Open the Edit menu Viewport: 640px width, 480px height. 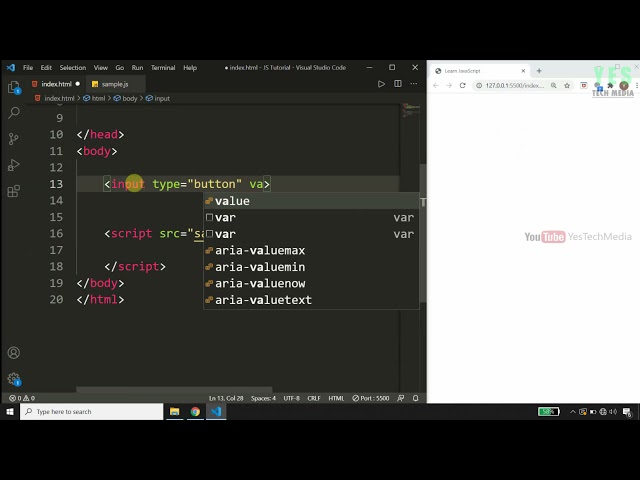click(46, 68)
